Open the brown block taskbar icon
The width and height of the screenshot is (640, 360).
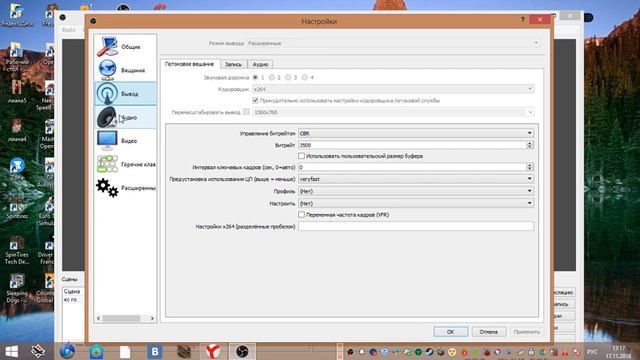(184, 351)
